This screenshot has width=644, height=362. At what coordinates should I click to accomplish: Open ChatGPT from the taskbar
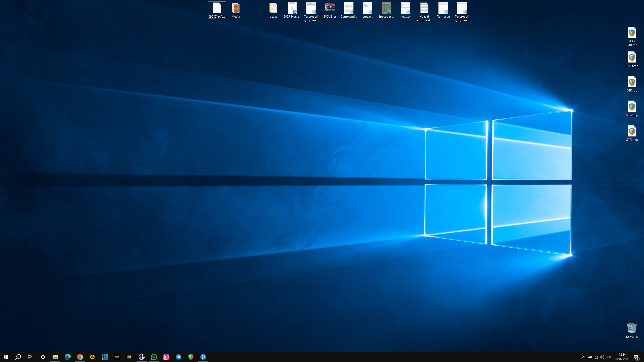(142, 357)
